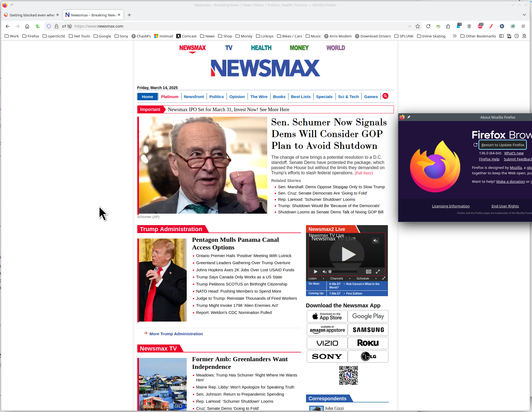Click the Flash extension icon
This screenshot has width=532, height=412.
pos(491,26)
